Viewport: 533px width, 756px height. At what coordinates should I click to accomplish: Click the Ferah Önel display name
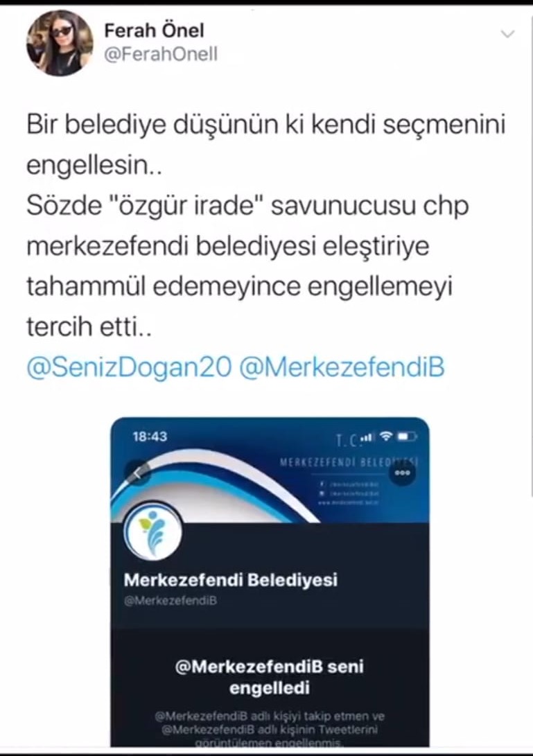click(155, 31)
